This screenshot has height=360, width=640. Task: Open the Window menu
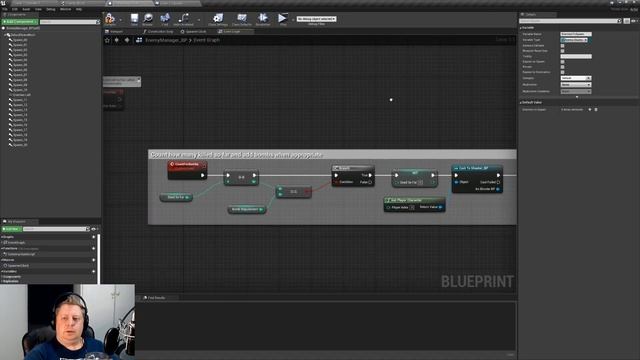tap(65, 9)
